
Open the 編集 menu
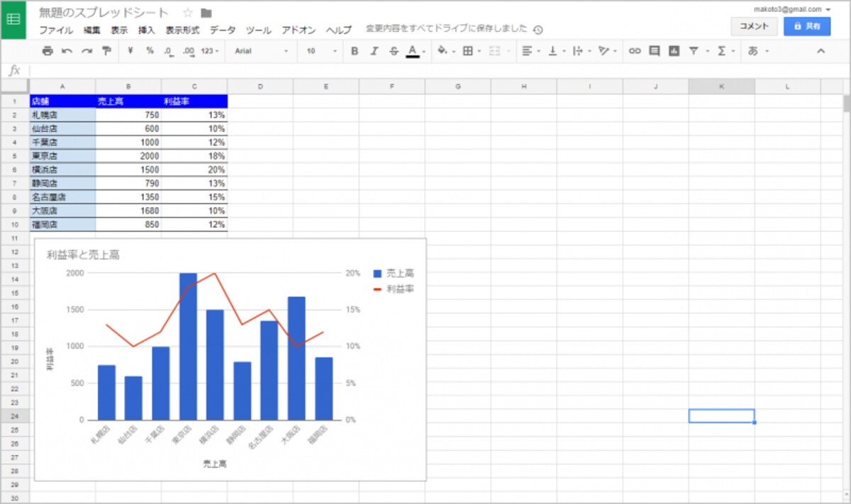(x=92, y=30)
